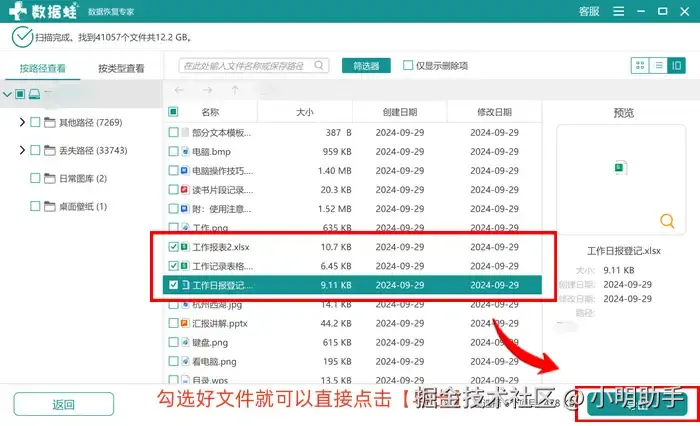Click the 返回 back button

[x=63, y=404]
